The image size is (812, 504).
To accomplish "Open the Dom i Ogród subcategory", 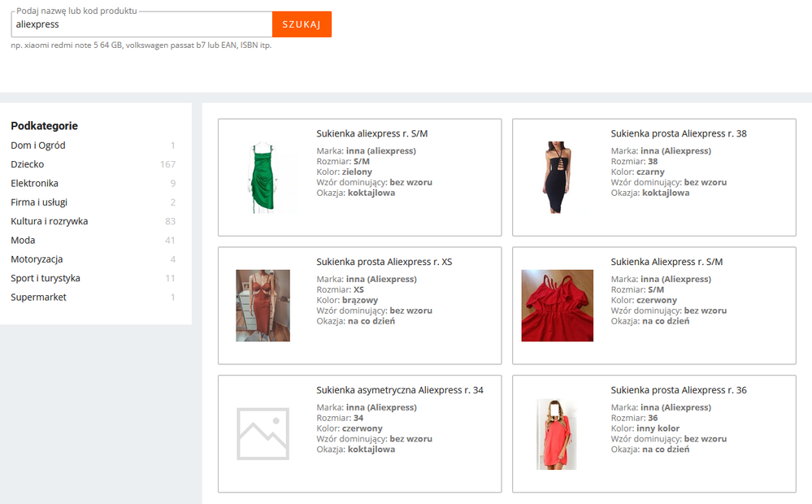I will click(38, 146).
